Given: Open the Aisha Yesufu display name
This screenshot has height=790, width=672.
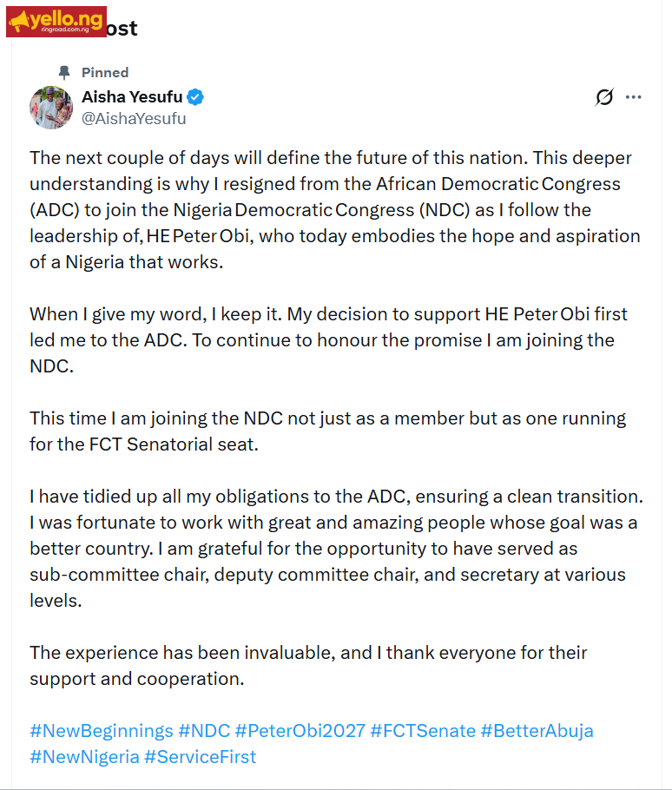Looking at the screenshot, I should click(132, 96).
